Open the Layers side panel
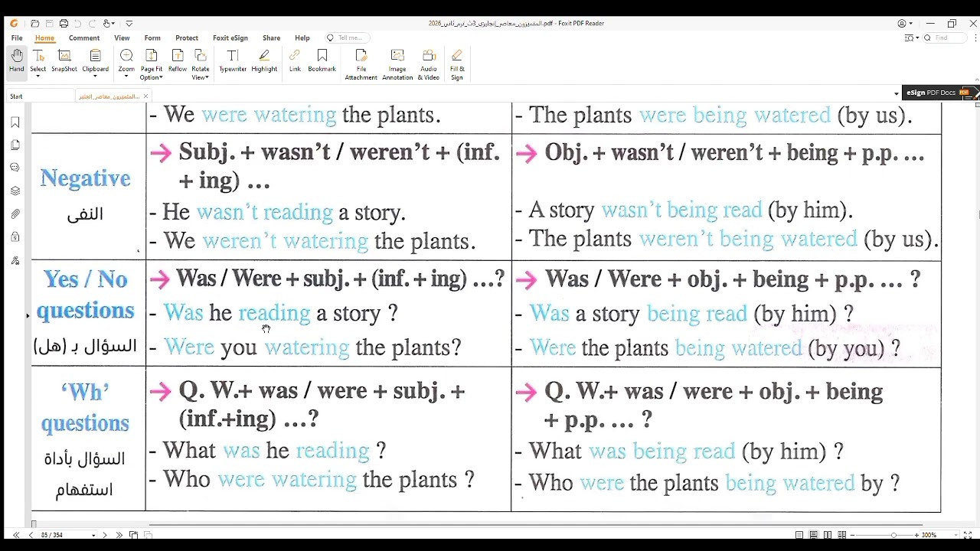 [x=15, y=191]
